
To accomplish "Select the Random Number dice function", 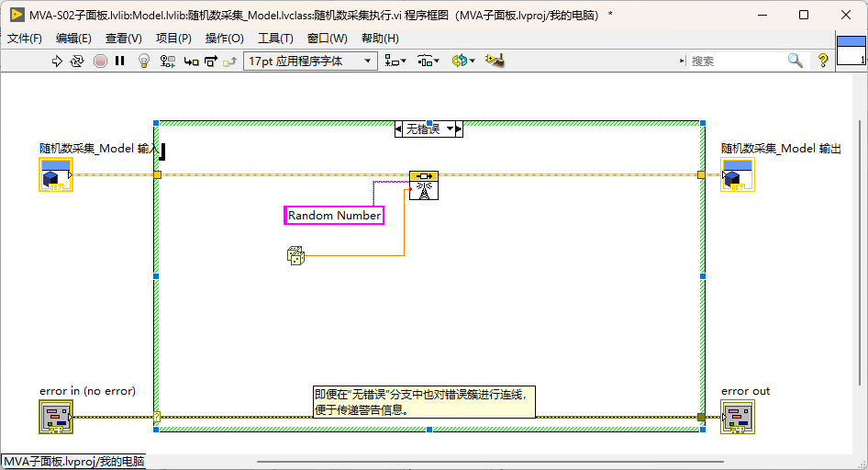I will pos(295,256).
